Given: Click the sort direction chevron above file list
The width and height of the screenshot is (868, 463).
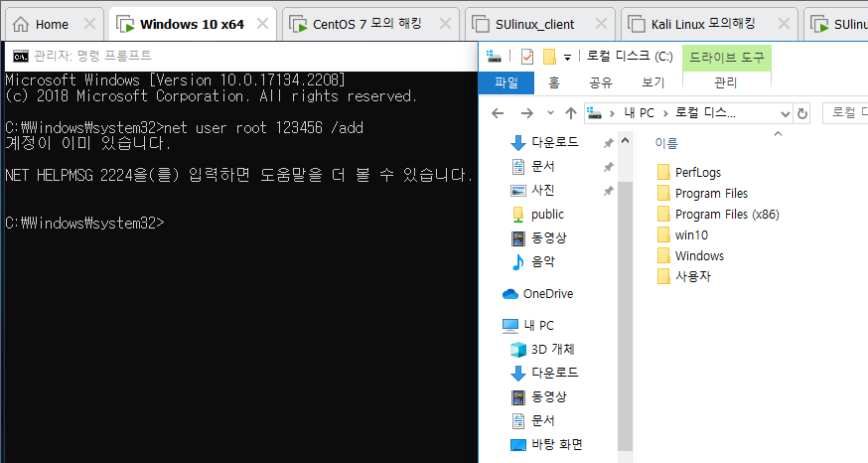Looking at the screenshot, I should pyautogui.click(x=778, y=133).
